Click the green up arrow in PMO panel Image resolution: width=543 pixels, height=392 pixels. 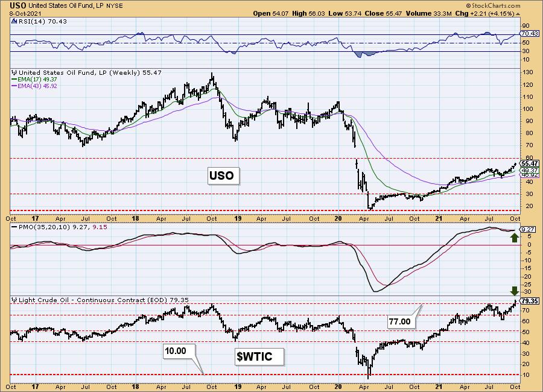[515, 237]
